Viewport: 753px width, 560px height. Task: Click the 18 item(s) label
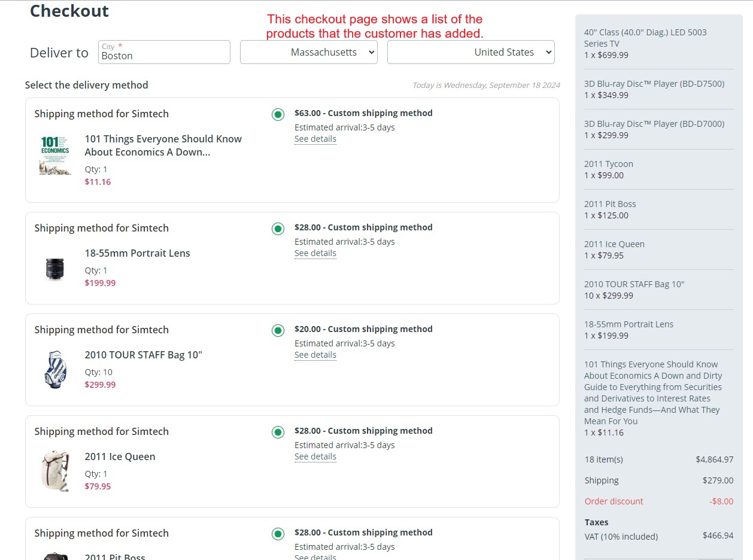coord(604,459)
